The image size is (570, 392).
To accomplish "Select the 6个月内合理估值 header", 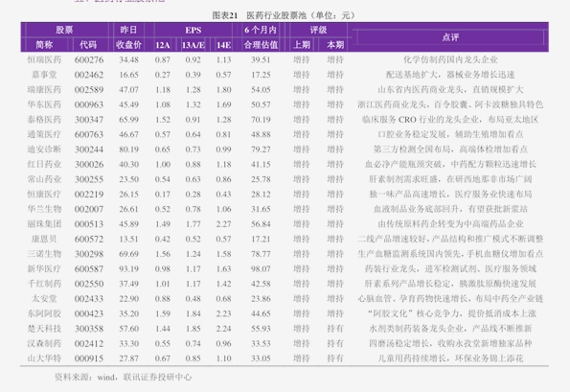I will pos(261,37).
